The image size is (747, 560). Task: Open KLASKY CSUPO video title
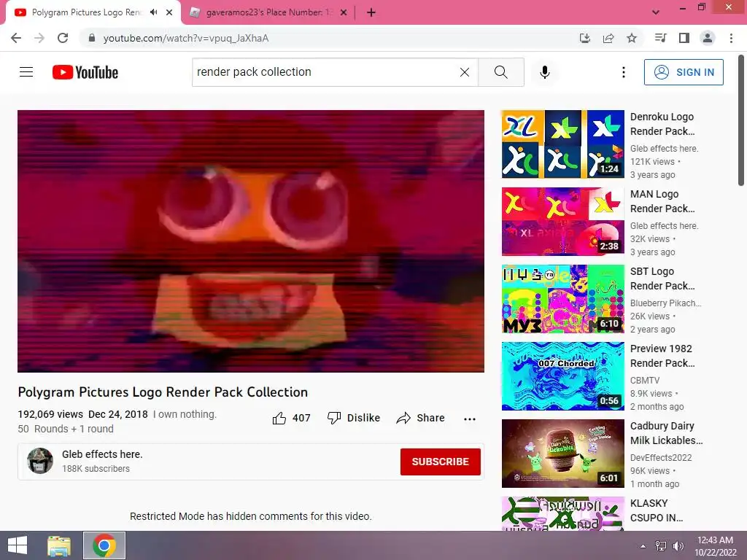657,510
